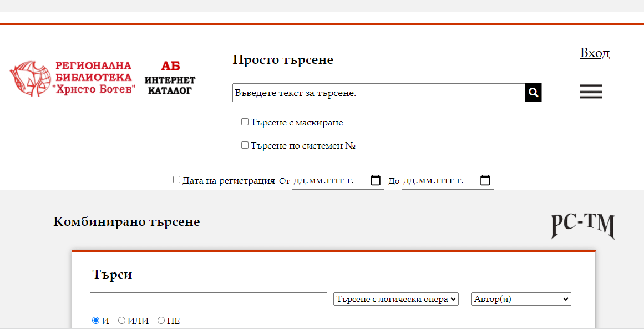Click the "Вход" login link

click(595, 53)
